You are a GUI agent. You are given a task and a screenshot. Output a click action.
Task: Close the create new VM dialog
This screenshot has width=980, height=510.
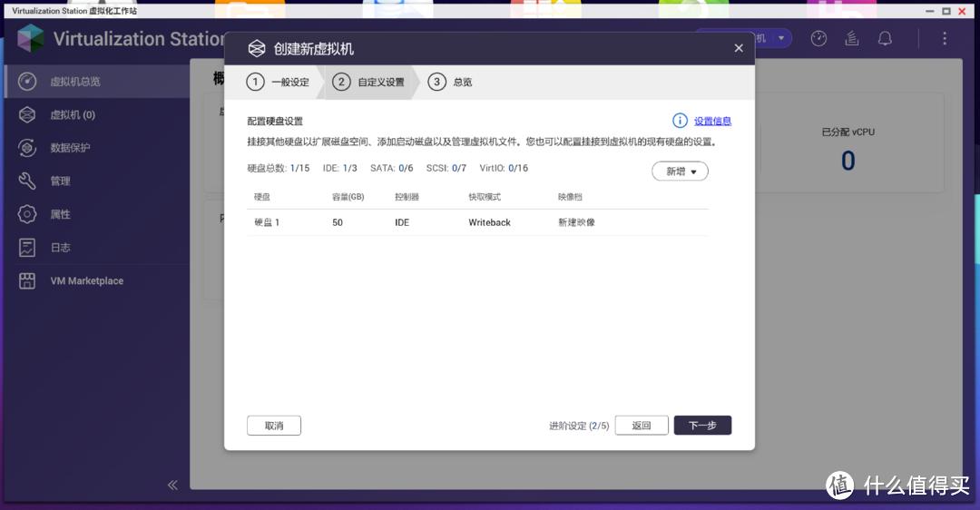738,48
